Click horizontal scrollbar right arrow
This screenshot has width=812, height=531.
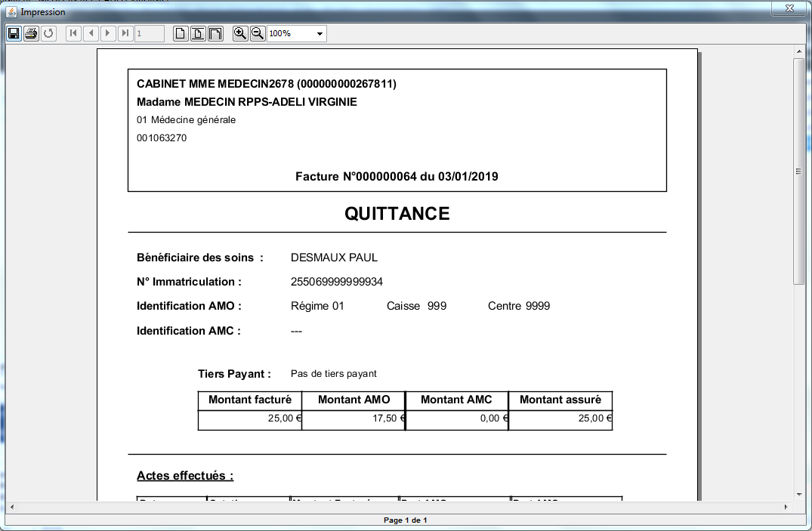point(786,506)
